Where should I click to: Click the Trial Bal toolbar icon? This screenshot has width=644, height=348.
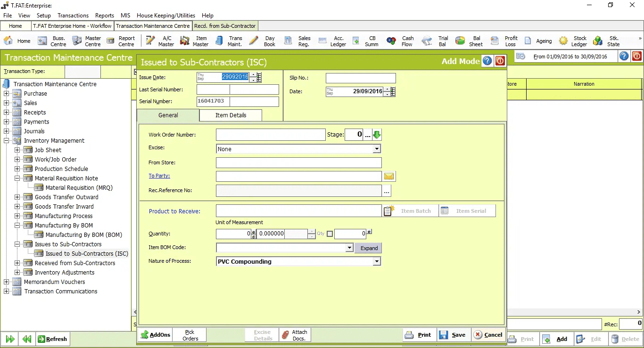pos(436,41)
